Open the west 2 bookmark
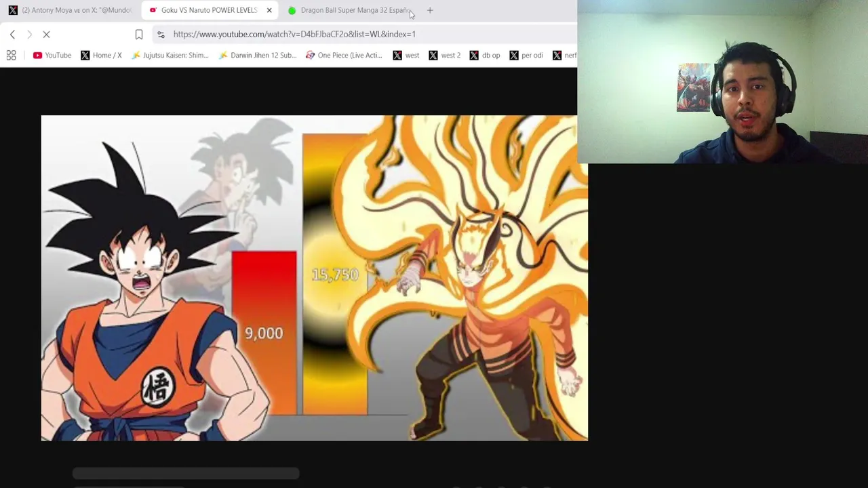Image resolution: width=868 pixels, height=488 pixels. 445,55
